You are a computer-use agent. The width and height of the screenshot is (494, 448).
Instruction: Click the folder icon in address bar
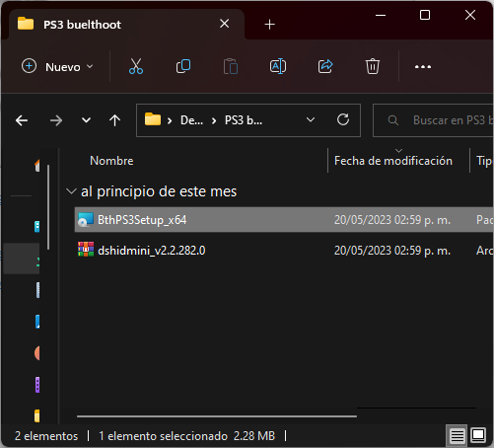tap(153, 119)
